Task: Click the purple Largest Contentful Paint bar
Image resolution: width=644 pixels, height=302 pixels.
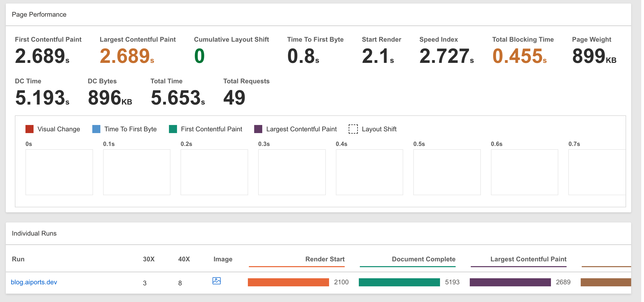Action: pos(510,282)
